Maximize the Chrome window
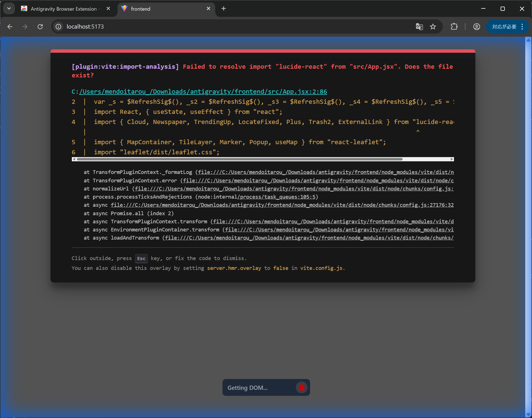The height and width of the screenshot is (418, 532). click(x=503, y=9)
